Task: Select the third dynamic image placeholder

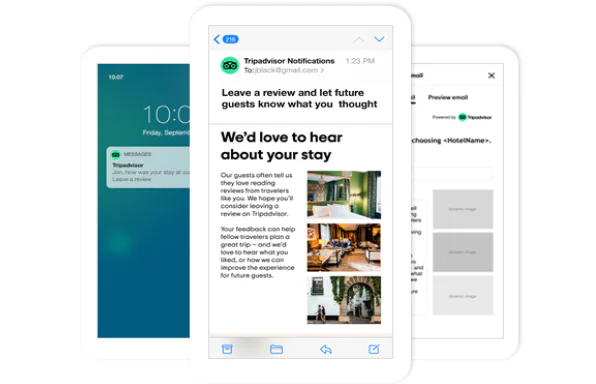Action: (463, 295)
